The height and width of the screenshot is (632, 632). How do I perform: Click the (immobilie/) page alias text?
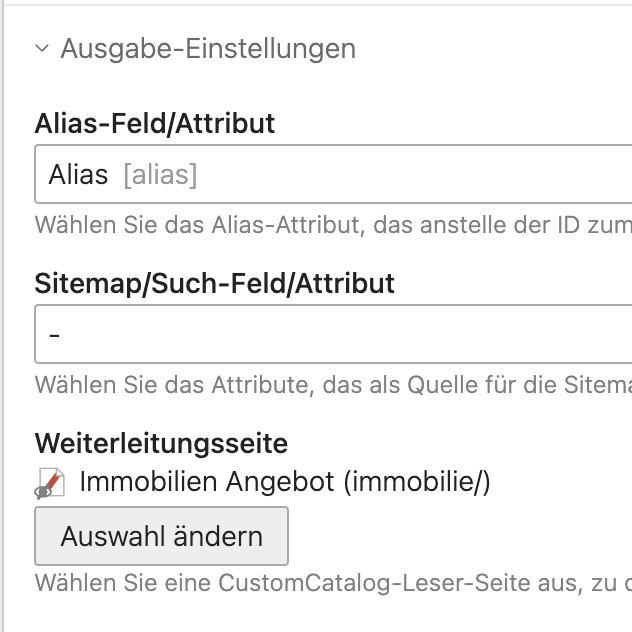tap(416, 482)
